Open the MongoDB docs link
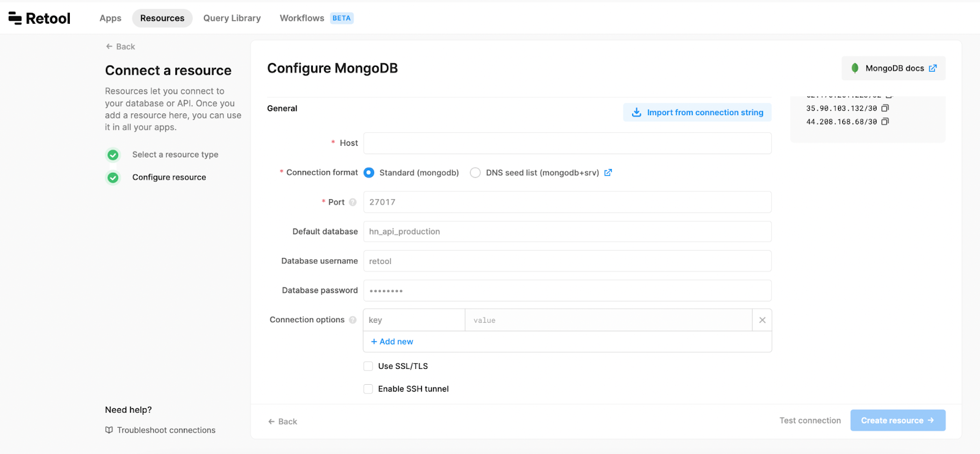This screenshot has width=980, height=454. coord(894,68)
